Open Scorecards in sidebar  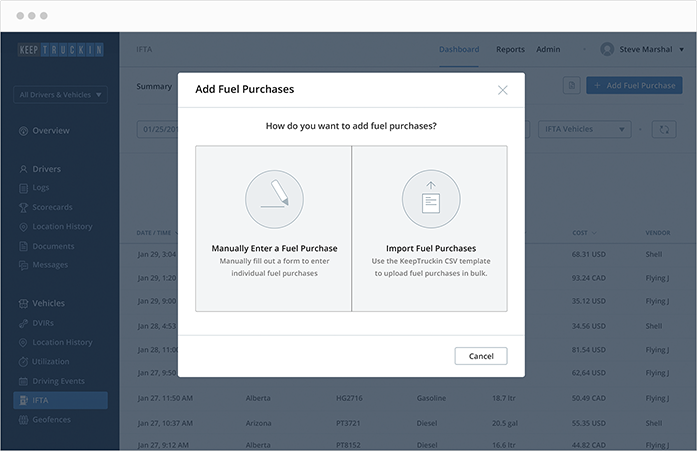46,207
